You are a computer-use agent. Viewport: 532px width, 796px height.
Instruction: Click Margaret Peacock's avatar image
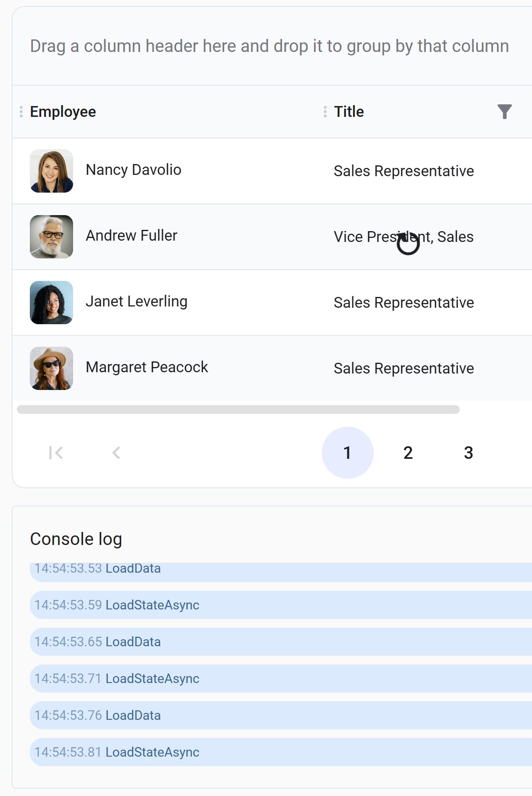click(x=51, y=368)
